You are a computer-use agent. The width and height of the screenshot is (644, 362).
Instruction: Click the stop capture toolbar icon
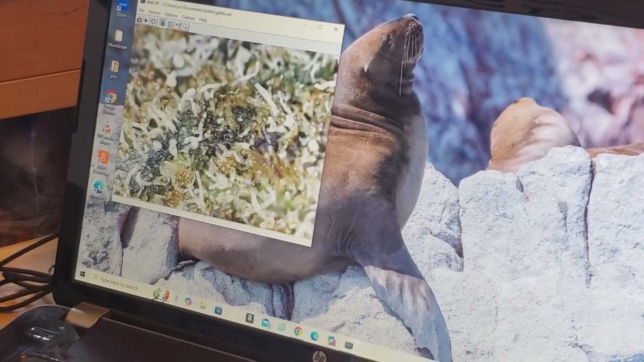pyautogui.click(x=153, y=22)
